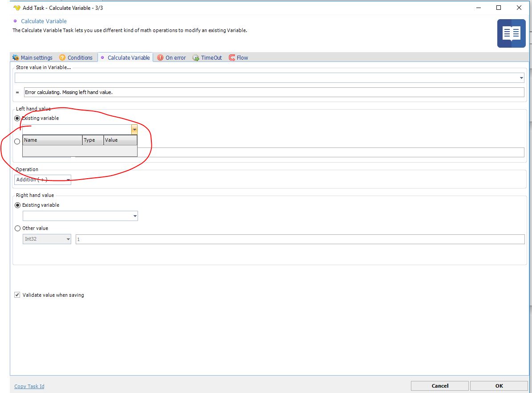Click the blue book help icon
Screen dimensions: 532x393
tap(511, 33)
